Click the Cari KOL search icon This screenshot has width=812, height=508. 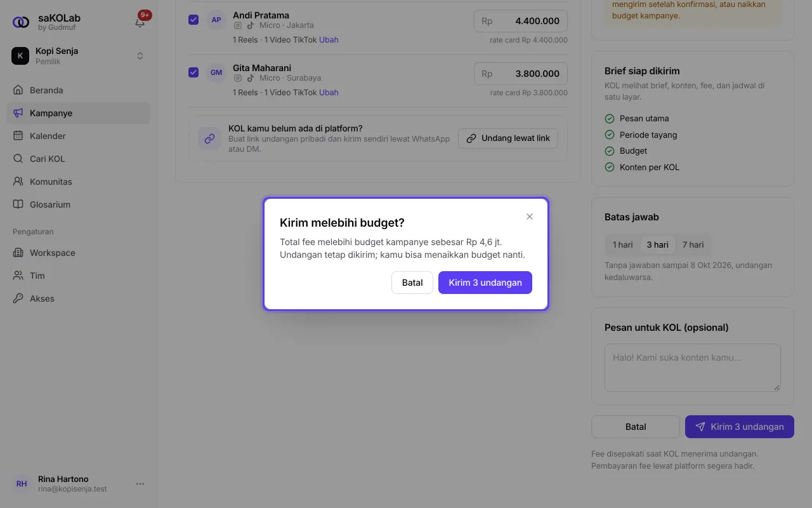pos(18,159)
